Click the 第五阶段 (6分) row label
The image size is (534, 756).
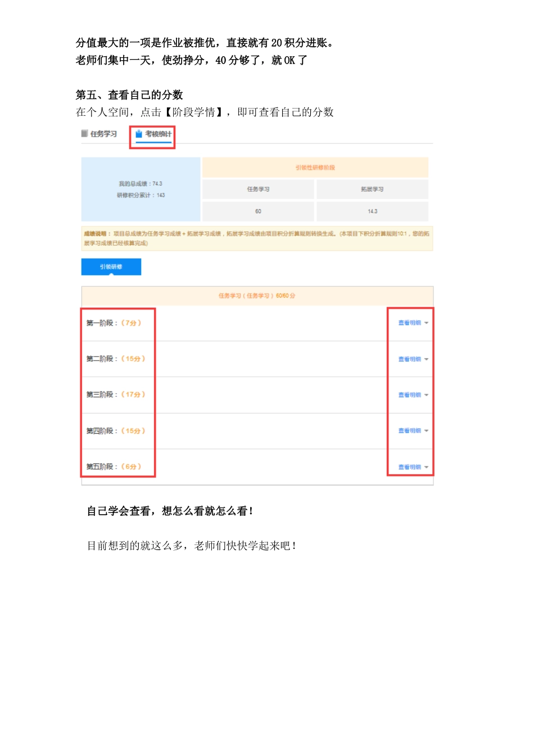tap(114, 467)
